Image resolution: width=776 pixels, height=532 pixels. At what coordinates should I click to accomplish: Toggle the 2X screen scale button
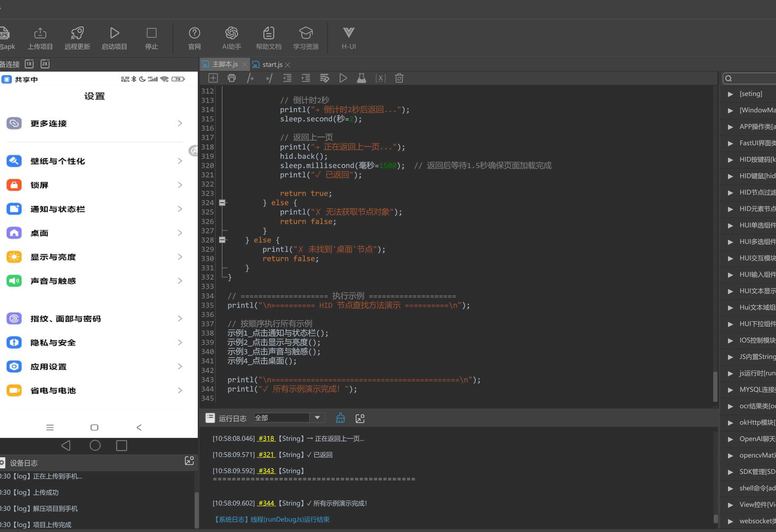45,64
